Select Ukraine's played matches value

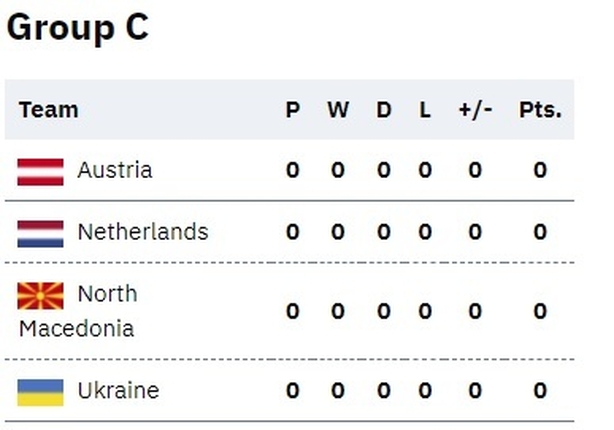coord(293,390)
